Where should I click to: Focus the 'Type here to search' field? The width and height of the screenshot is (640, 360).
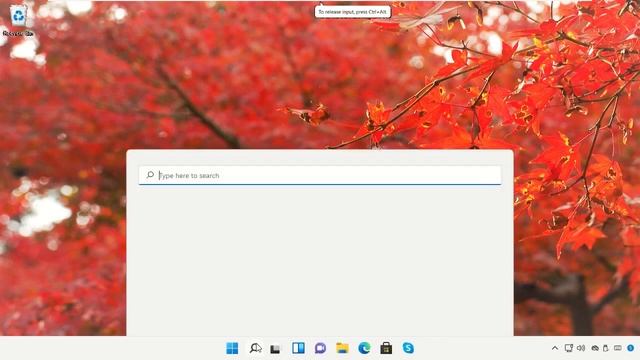point(320,175)
